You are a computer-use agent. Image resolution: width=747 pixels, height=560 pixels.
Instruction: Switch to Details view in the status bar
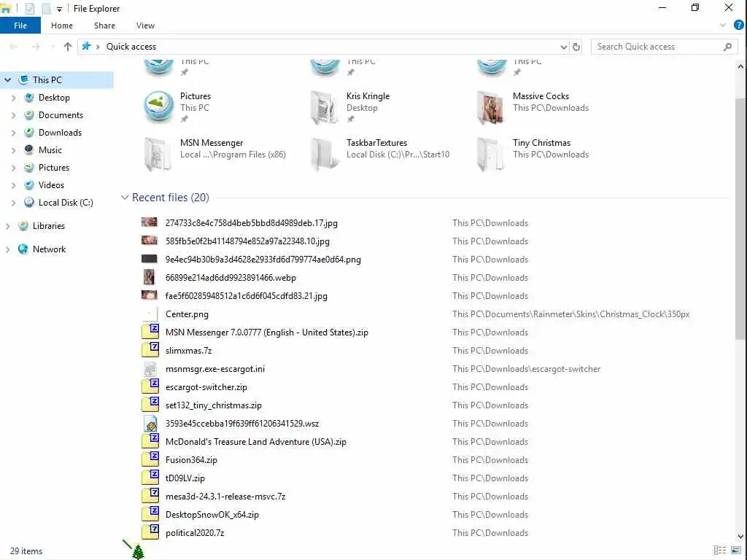click(x=719, y=551)
